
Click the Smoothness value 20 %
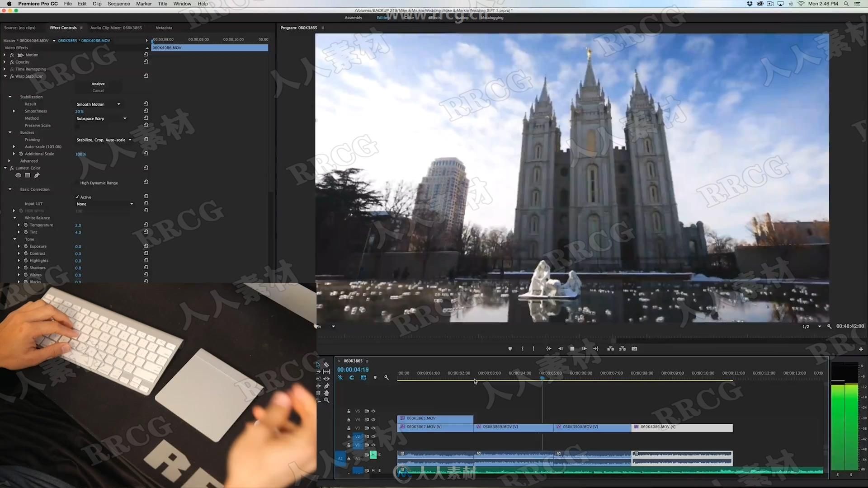pyautogui.click(x=80, y=112)
